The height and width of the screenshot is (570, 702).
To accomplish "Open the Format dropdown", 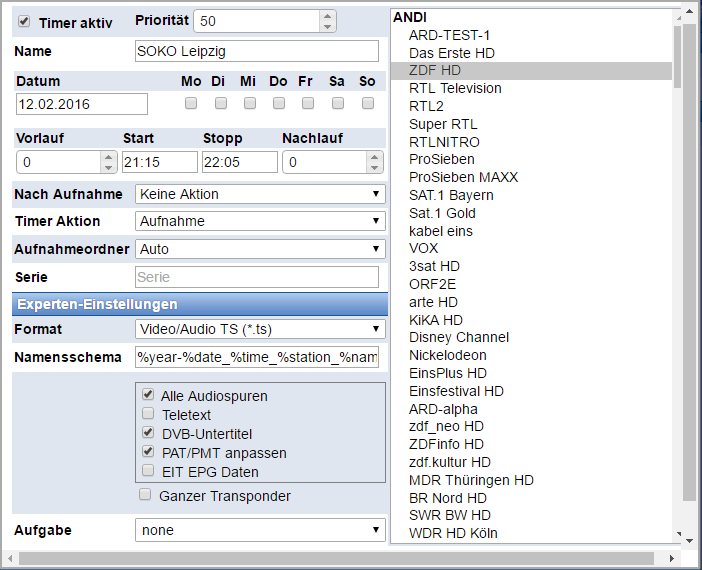I will 260,329.
